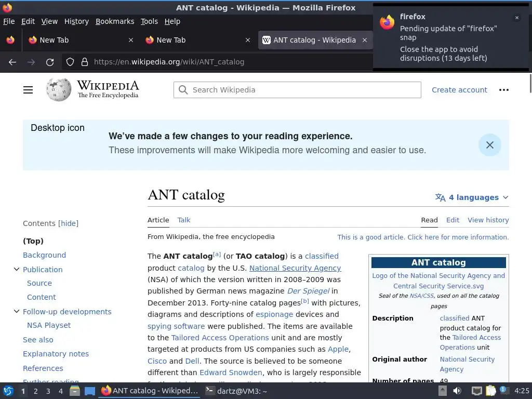Open the network tray icon

point(477,391)
